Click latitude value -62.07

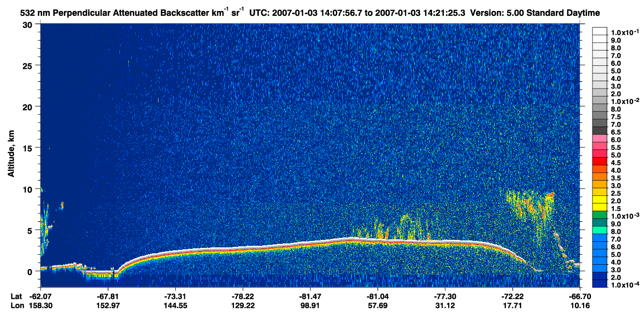(41, 296)
